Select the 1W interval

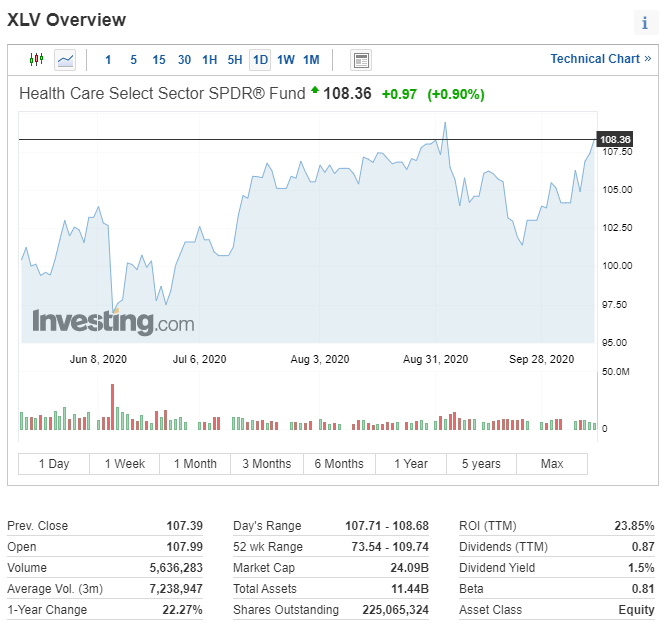pos(286,60)
